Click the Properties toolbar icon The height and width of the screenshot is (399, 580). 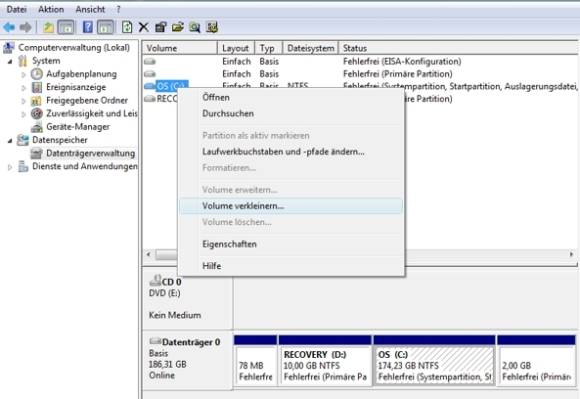click(161, 27)
